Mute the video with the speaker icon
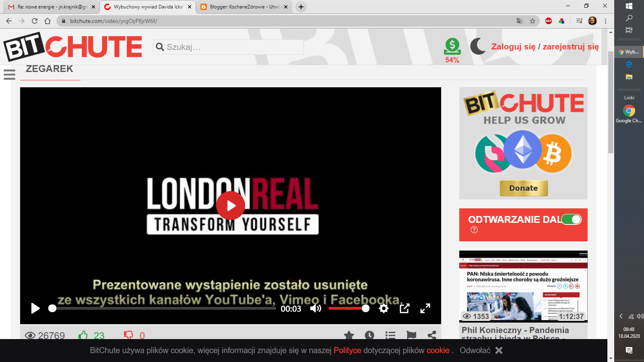This screenshot has height=362, width=644. [316, 309]
